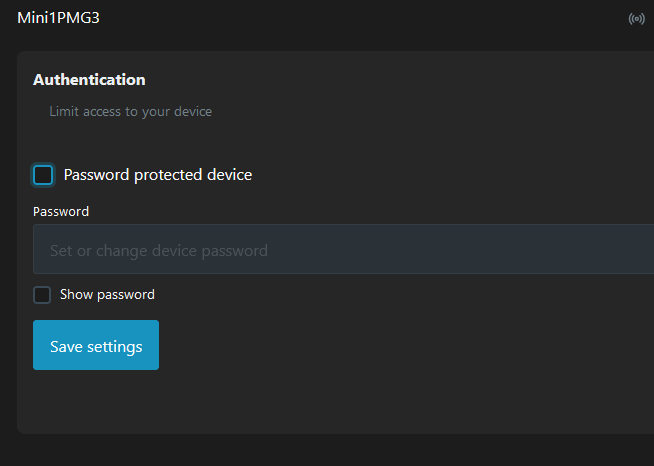Viewport: 654px width, 466px height.
Task: Open connection status via header radio icon
Action: (636, 19)
